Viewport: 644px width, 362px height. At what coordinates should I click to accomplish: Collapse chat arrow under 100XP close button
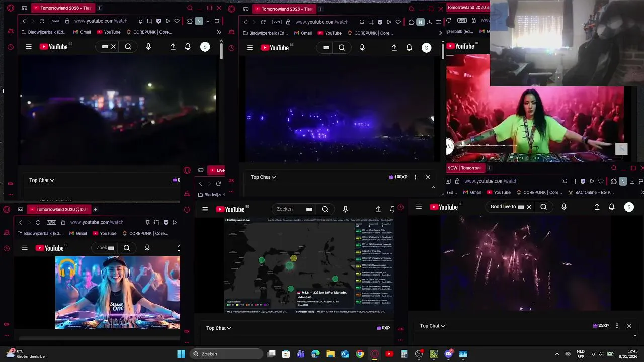(433, 187)
